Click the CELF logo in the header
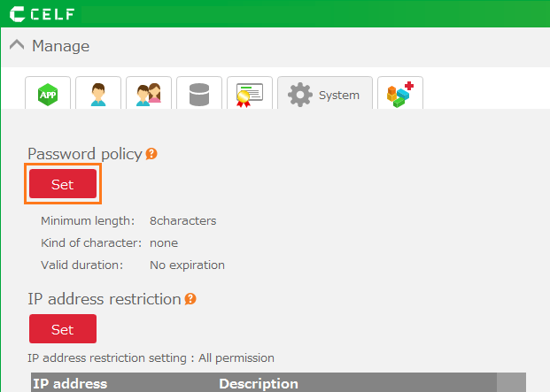Screen dimensions: 550x392 (43, 14)
